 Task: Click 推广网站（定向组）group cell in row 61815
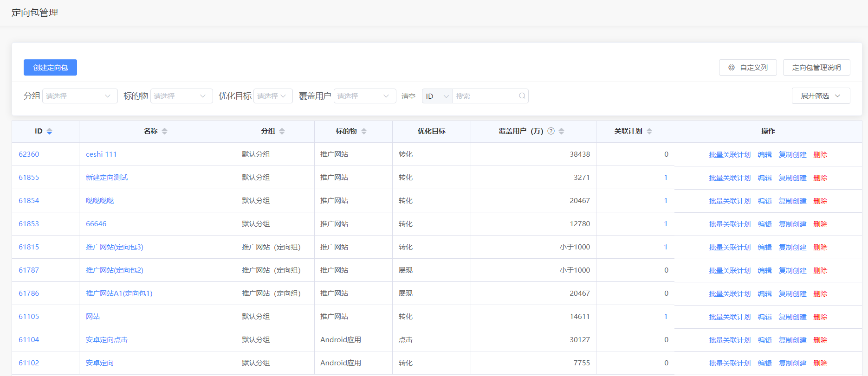[x=271, y=247]
